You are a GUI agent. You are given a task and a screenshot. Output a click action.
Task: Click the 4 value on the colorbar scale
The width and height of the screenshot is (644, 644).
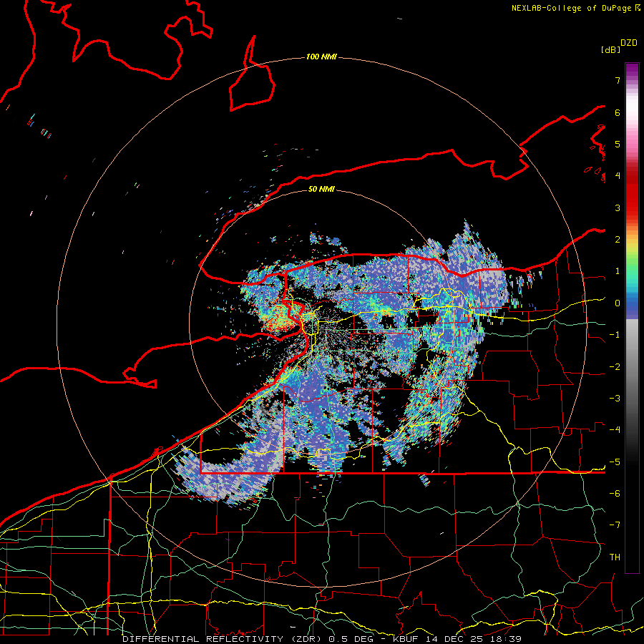pos(618,176)
